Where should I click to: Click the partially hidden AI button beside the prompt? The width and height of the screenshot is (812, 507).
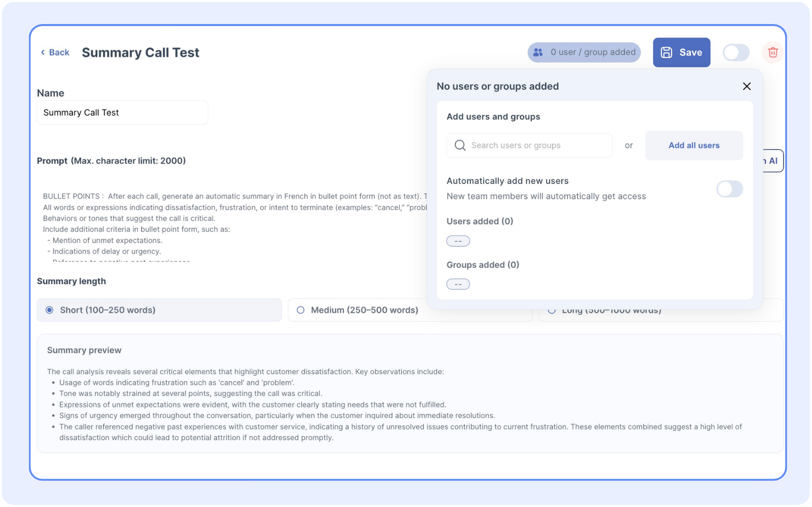(x=772, y=161)
